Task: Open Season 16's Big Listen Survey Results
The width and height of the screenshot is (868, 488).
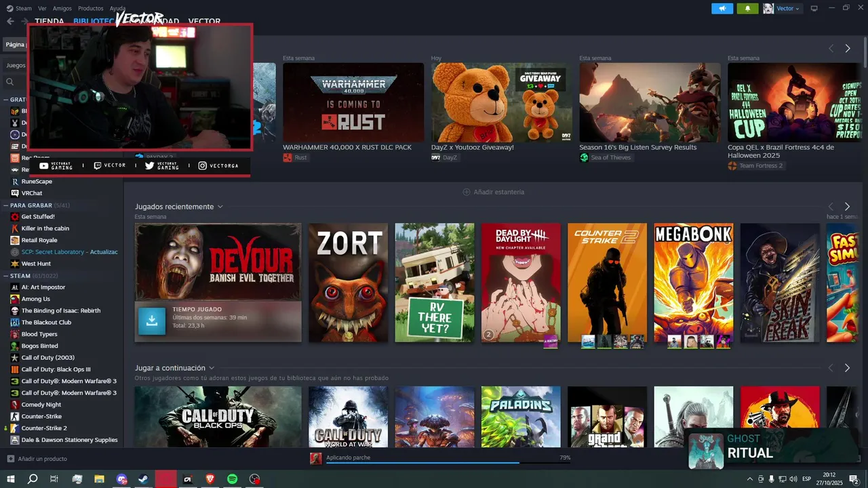Action: tap(650, 102)
